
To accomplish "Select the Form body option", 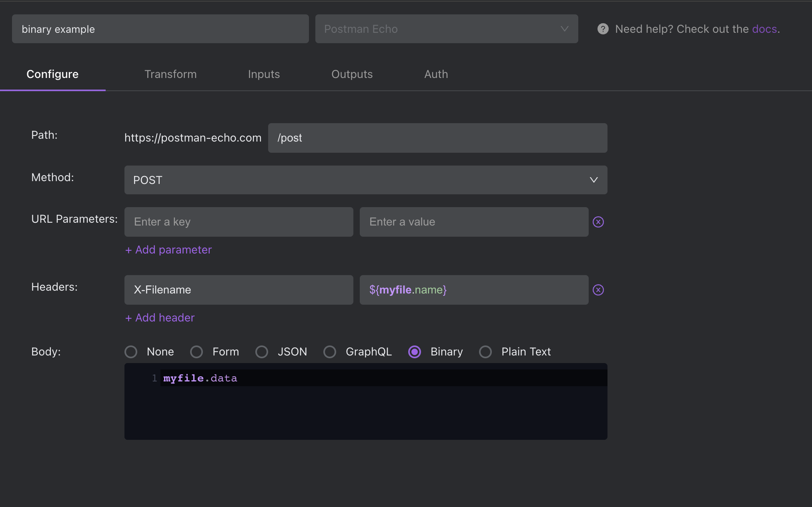I will tap(196, 352).
